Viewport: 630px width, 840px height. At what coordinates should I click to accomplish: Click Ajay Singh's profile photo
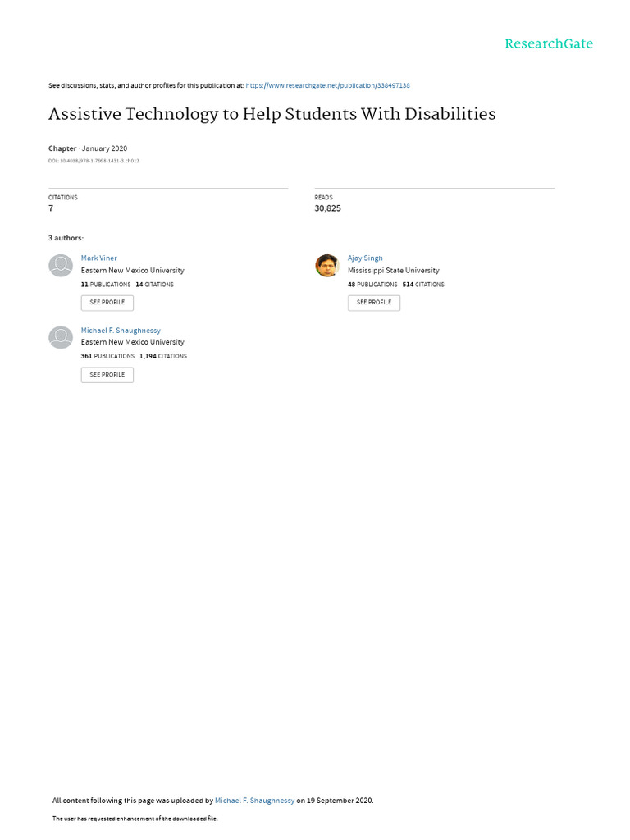coord(326,266)
